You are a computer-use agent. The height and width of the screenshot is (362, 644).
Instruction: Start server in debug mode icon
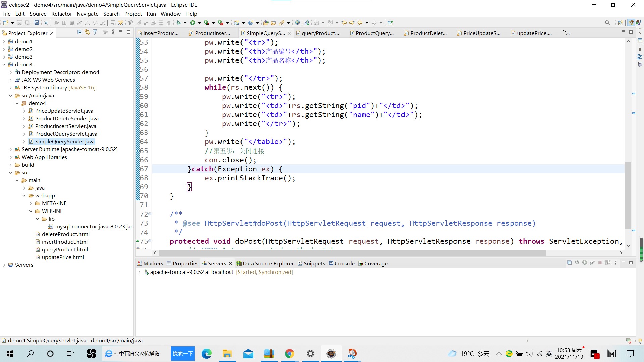[x=577, y=263]
